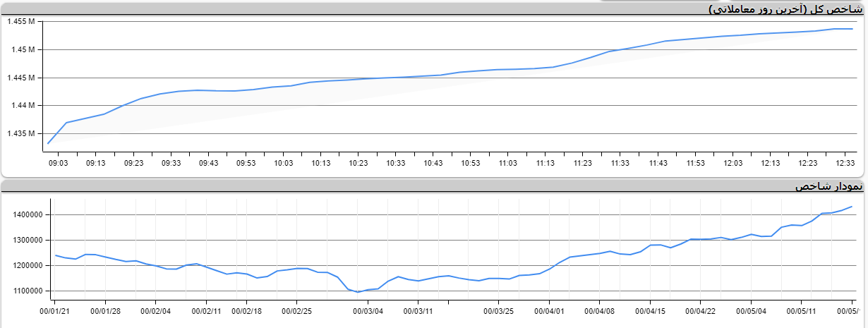Click the 00/01/21 date label
This screenshot has width=868, height=328.
(54, 310)
